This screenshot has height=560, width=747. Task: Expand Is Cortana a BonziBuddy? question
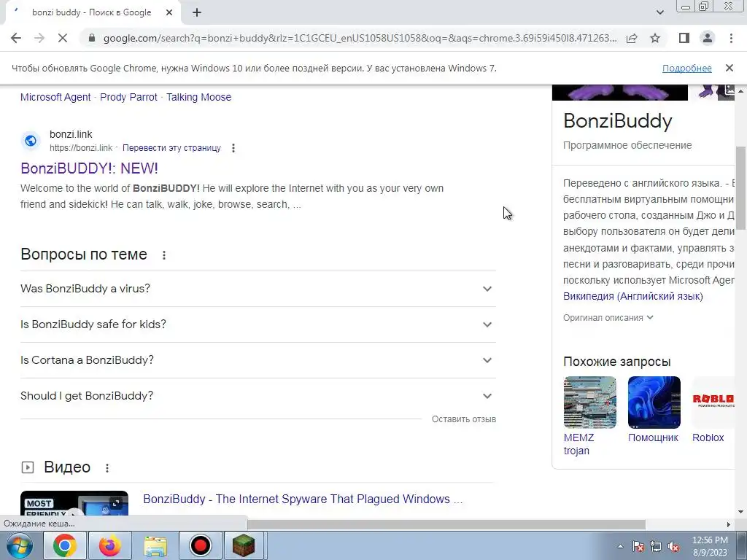click(258, 360)
